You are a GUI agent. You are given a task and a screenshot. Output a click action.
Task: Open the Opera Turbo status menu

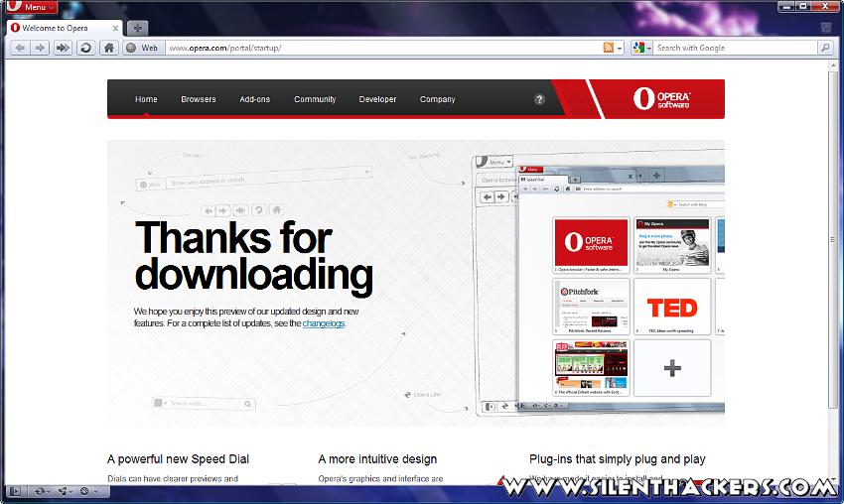pos(87,491)
